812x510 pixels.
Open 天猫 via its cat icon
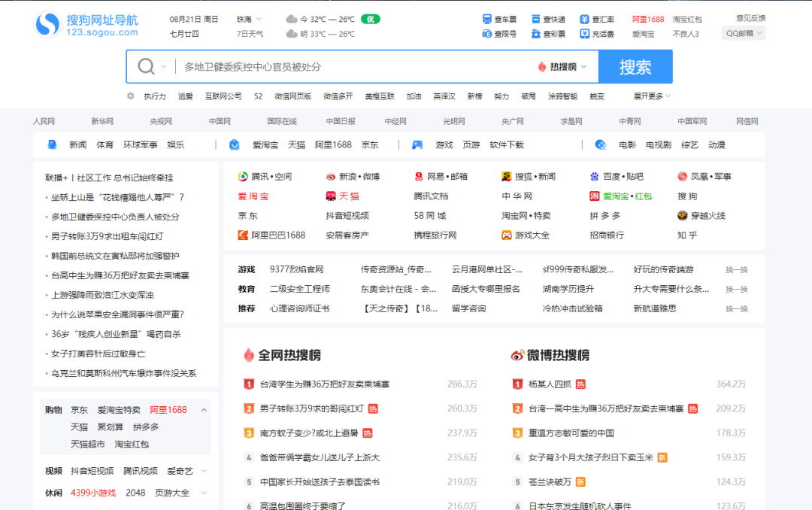331,196
